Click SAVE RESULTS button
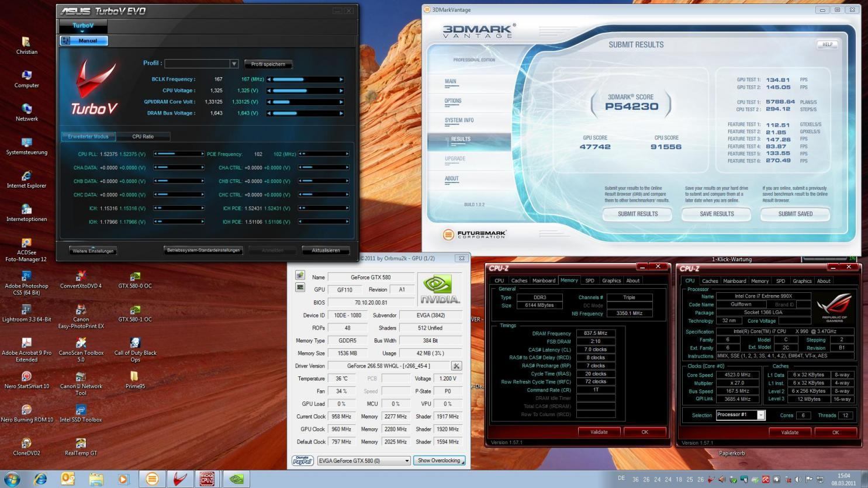Viewport: 868px width, 488px height. pyautogui.click(x=717, y=214)
